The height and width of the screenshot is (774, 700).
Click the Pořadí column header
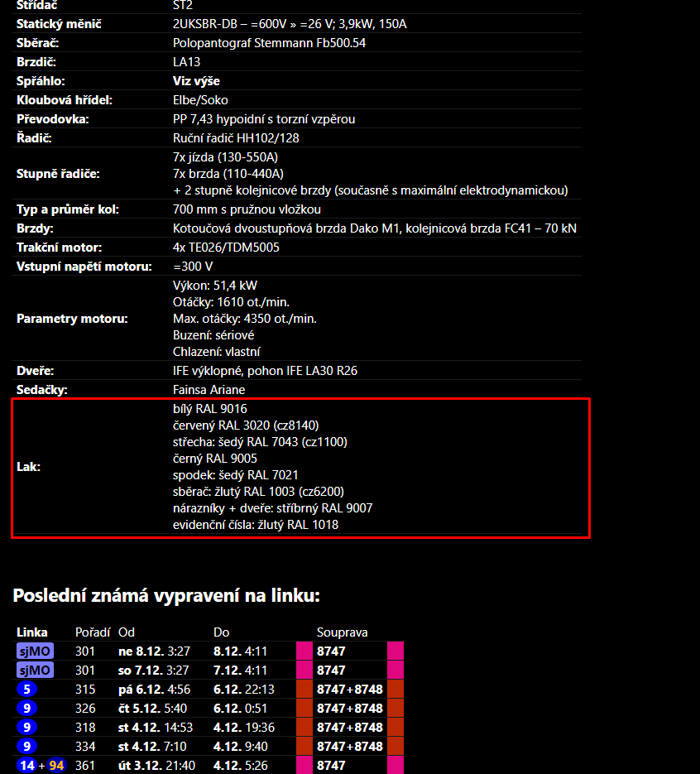coord(93,632)
